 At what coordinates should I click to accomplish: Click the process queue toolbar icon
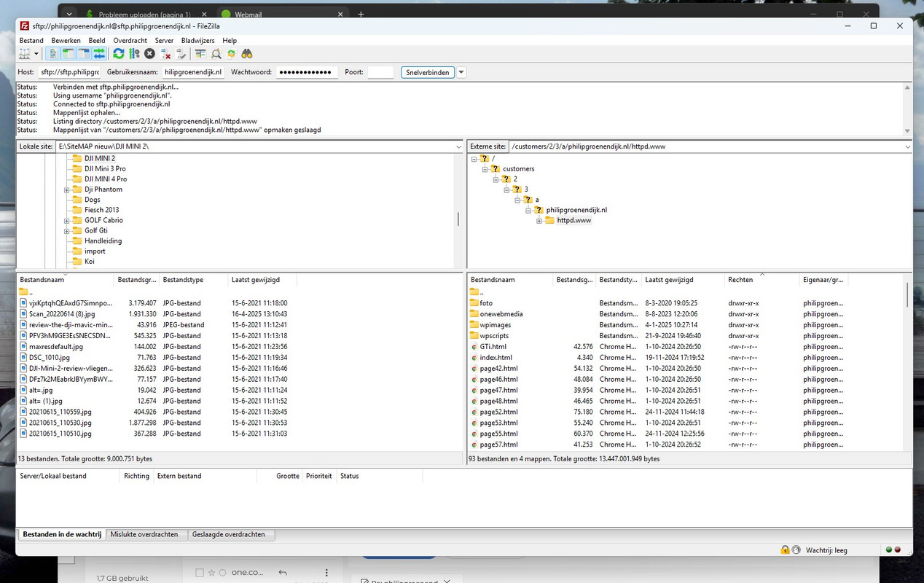click(134, 54)
